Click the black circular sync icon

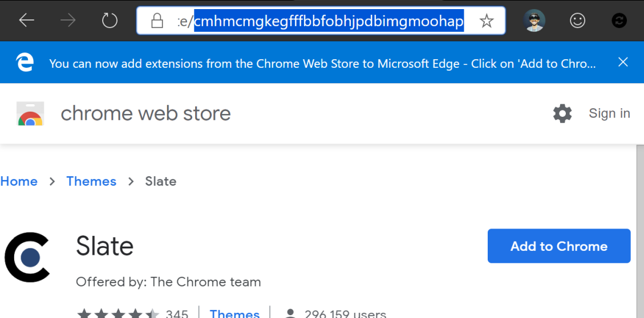619,21
